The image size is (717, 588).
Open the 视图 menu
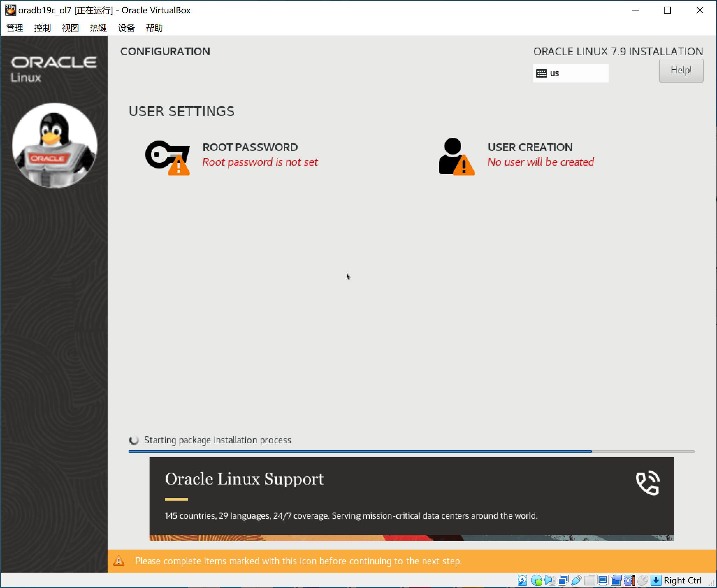pyautogui.click(x=70, y=28)
